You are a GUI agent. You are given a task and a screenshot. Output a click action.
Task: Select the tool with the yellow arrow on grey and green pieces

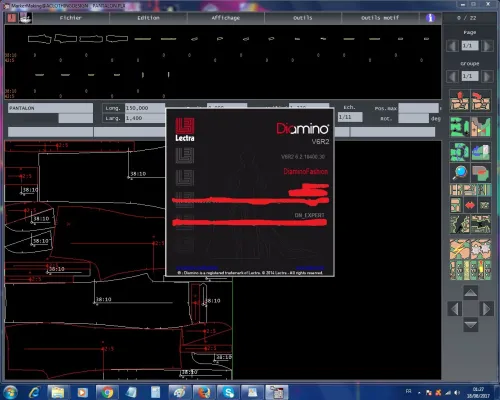[x=481, y=127]
